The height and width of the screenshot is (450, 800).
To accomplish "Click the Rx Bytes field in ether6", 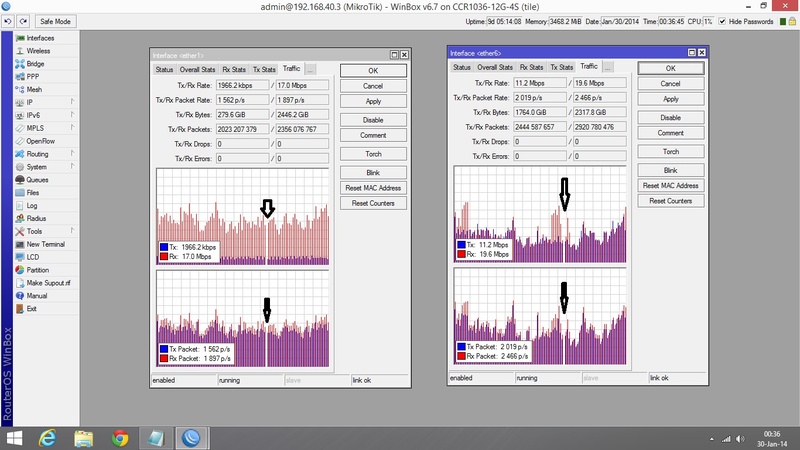I will coord(599,112).
